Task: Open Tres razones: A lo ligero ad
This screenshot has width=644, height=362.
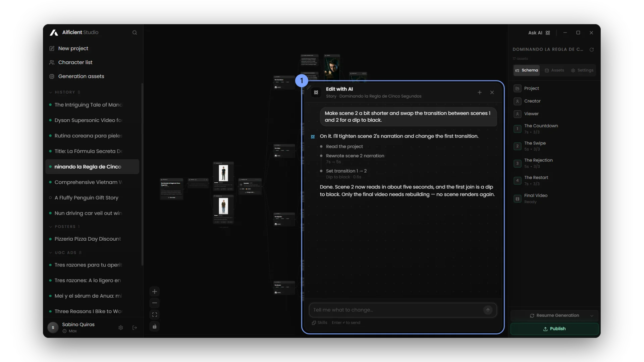Action: coord(92,280)
